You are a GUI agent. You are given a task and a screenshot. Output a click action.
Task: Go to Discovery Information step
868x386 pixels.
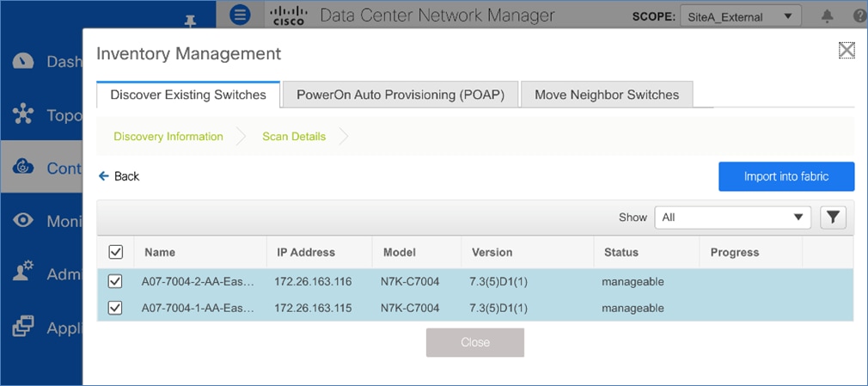pyautogui.click(x=168, y=136)
